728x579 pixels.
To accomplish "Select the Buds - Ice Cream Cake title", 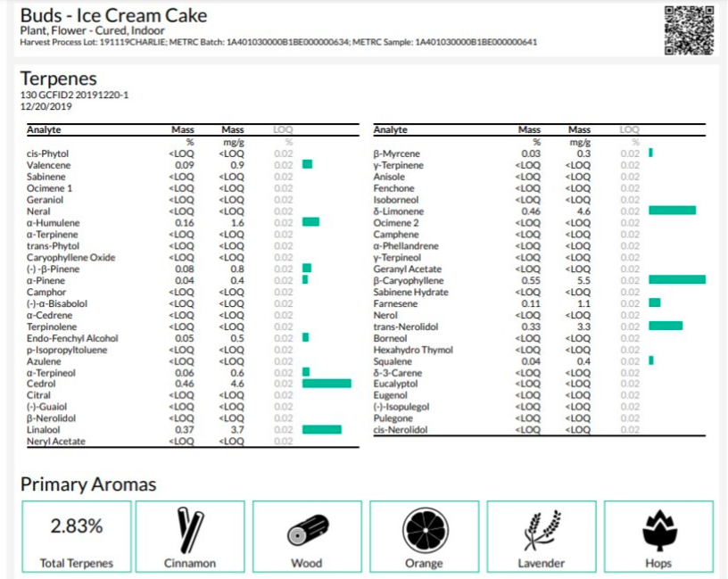I will click(113, 15).
